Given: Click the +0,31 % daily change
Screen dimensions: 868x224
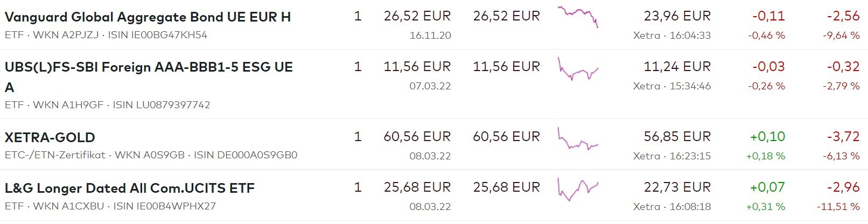Looking at the screenshot, I should pos(765,207).
